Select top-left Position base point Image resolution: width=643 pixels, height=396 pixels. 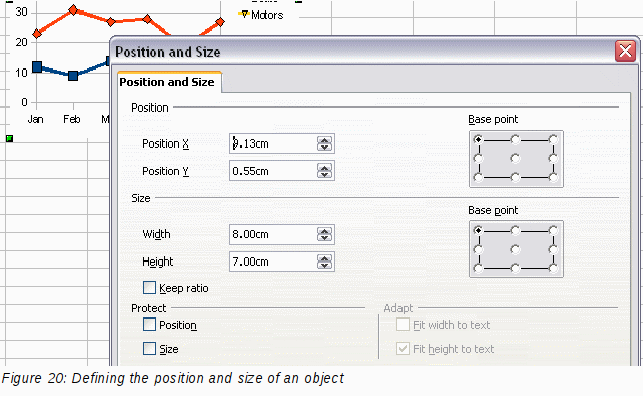(478, 139)
